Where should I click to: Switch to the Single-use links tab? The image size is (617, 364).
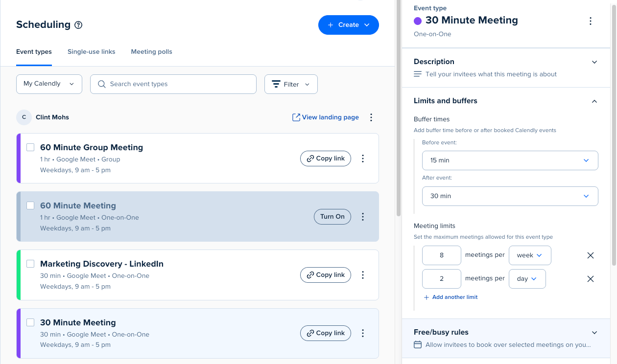(x=92, y=52)
